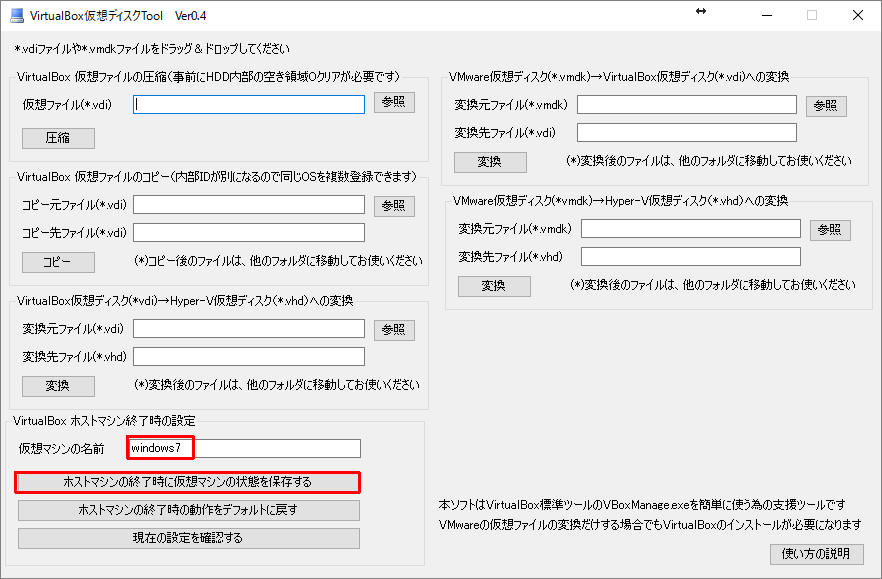Click 変換先ファイル(*.vhd) field under vdi→vhd section

click(x=249, y=357)
